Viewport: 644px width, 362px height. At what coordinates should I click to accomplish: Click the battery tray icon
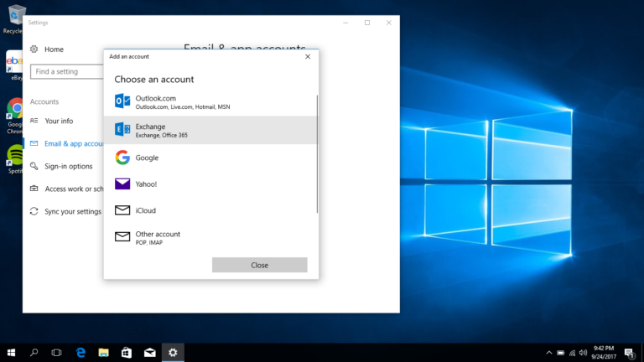click(561, 353)
